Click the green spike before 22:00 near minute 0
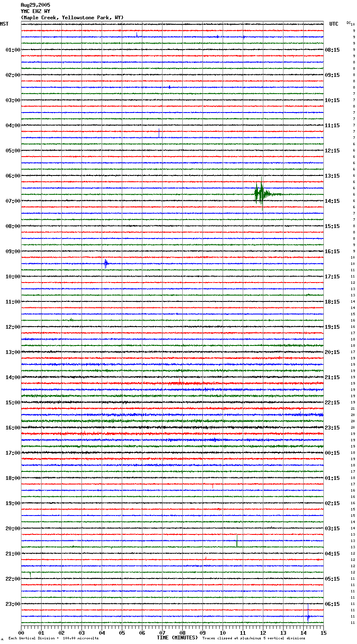This screenshot has height=644, width=357. pyautogui.click(x=30, y=574)
